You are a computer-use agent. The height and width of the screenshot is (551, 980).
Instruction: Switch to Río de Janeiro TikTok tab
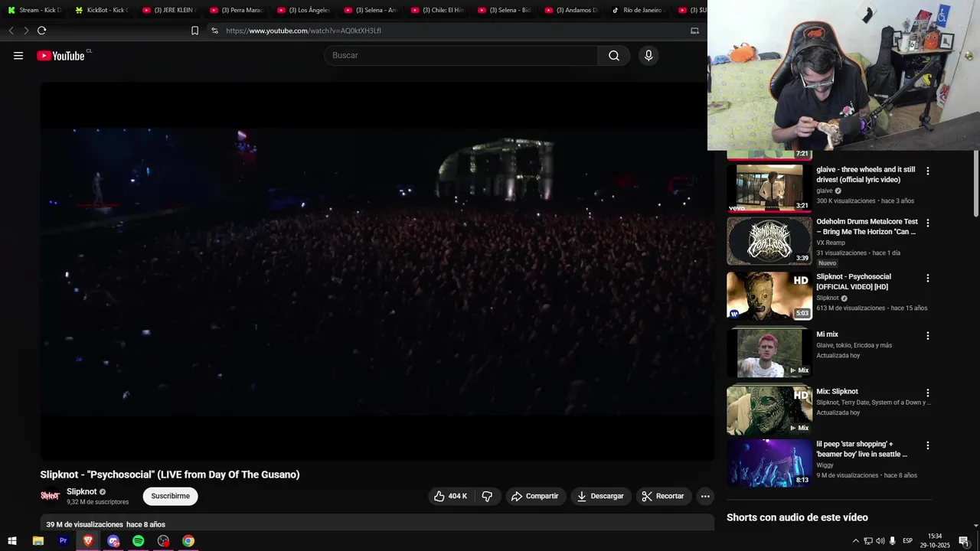point(640,10)
